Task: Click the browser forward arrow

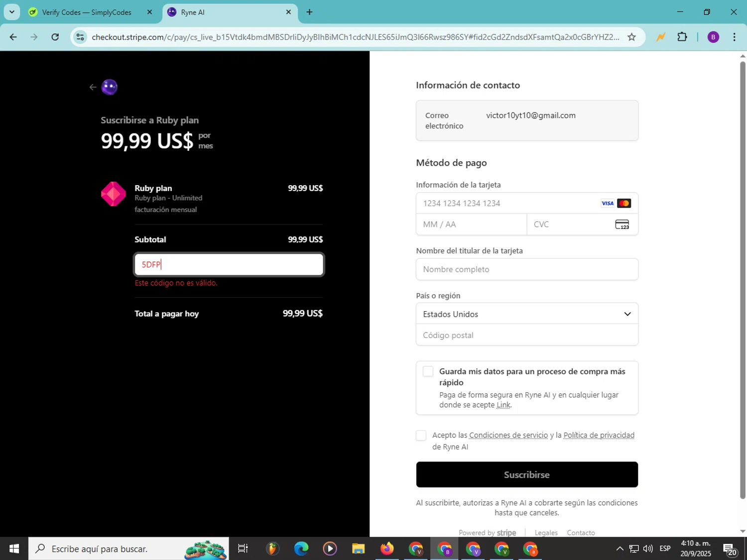Action: click(x=34, y=37)
